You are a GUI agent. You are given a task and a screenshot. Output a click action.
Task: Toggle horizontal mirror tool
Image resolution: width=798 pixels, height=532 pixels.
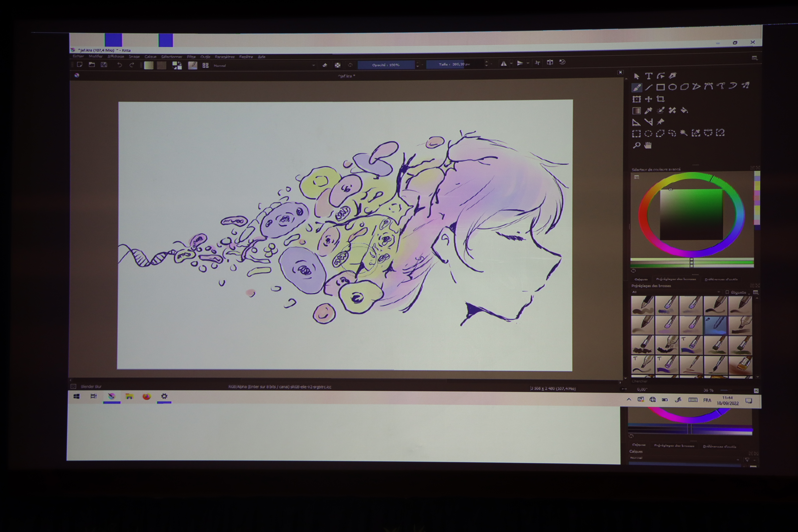504,63
